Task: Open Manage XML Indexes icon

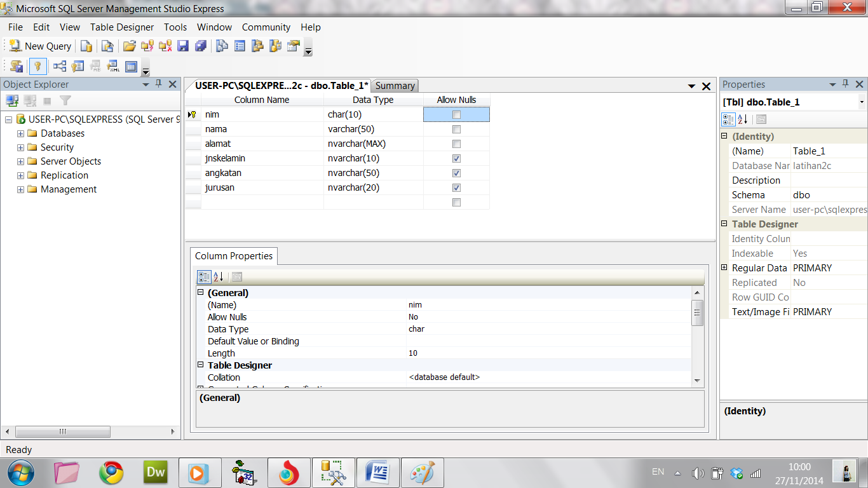Action: coord(113,66)
